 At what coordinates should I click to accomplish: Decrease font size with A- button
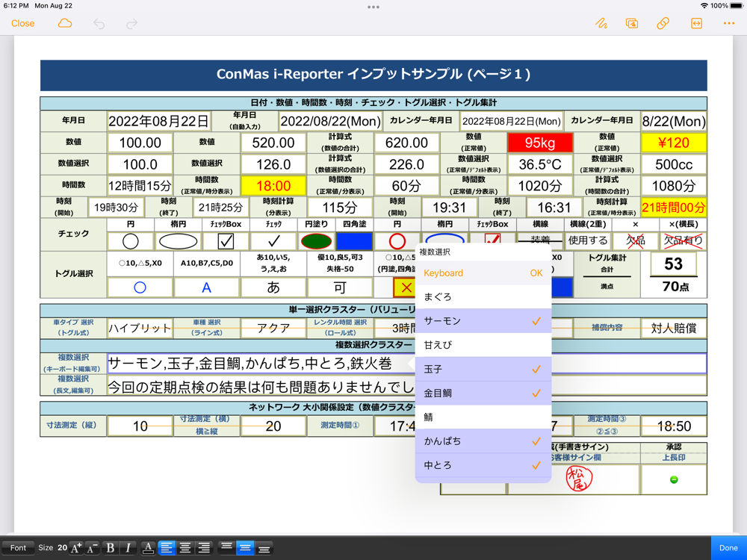92,547
